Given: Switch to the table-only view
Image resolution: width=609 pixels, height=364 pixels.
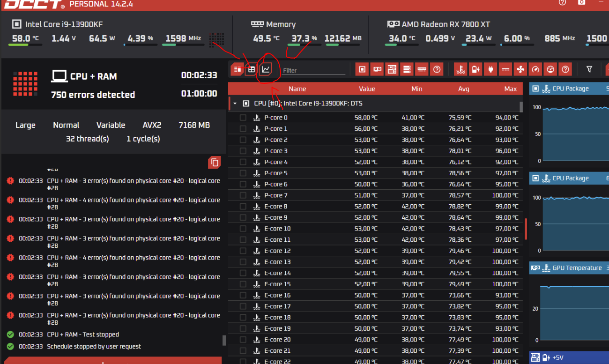Looking at the screenshot, I should [x=252, y=69].
